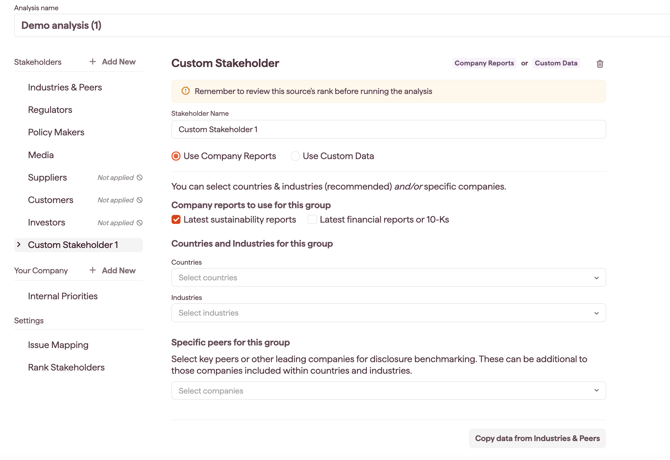The width and height of the screenshot is (670, 460).
Task: Check Latest financial reports or 10-Ks
Action: (x=312, y=220)
